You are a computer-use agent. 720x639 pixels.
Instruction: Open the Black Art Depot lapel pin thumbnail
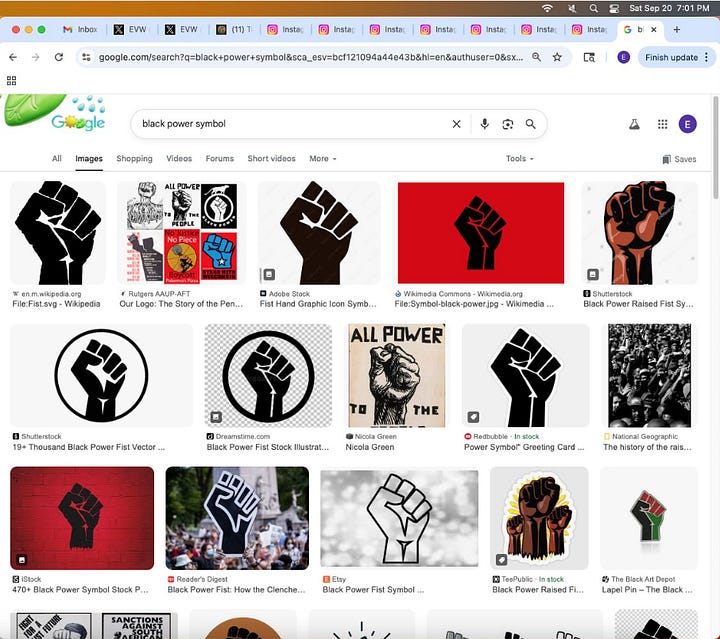pos(649,518)
